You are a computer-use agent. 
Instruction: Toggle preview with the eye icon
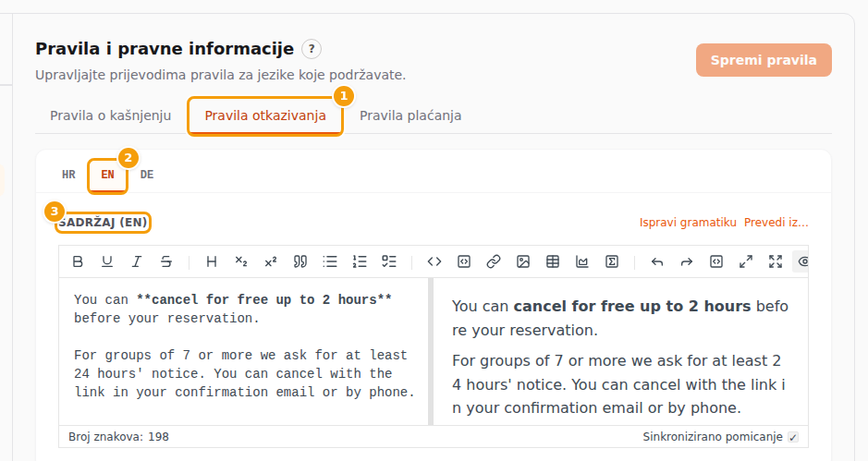pos(801,261)
